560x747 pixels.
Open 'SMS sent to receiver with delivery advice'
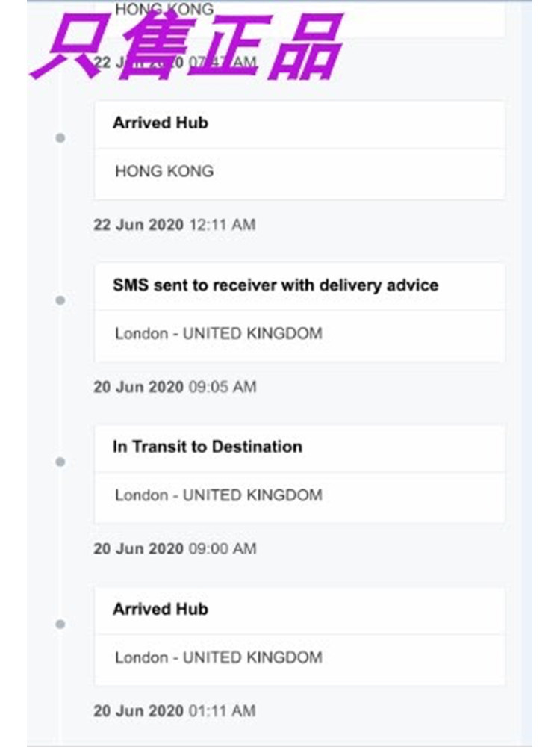(x=276, y=285)
